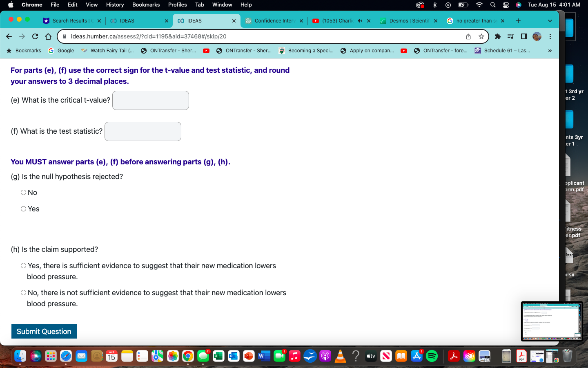Click the critical t-value input field
This screenshot has height=368, width=588.
(x=151, y=100)
